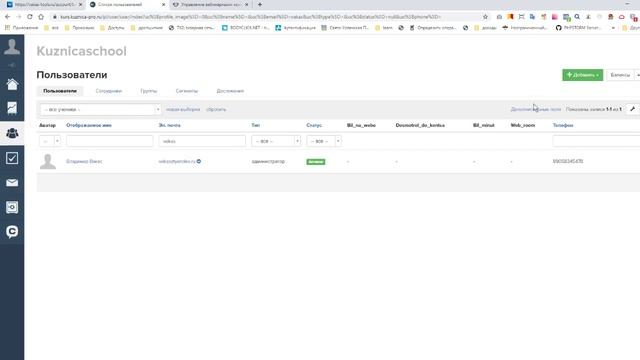Sort by Эл. почта column header

point(169,125)
